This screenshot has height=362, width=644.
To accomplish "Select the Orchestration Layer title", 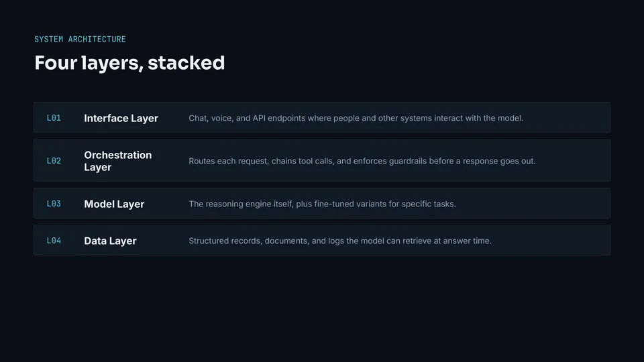I will tap(118, 161).
